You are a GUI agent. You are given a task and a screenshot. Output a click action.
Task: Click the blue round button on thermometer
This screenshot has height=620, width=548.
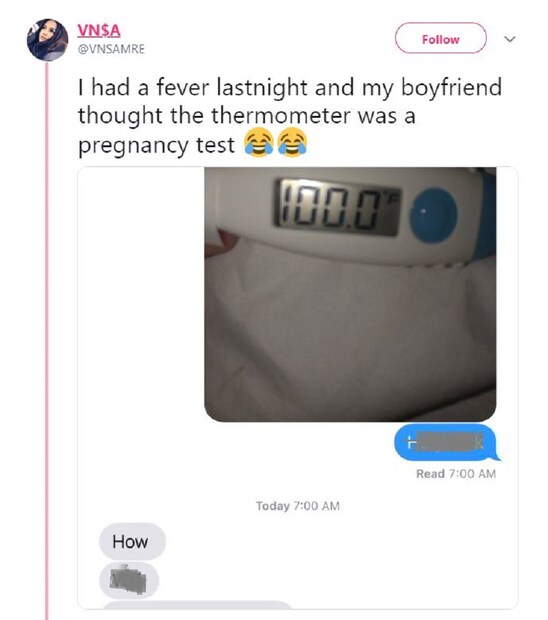[433, 214]
